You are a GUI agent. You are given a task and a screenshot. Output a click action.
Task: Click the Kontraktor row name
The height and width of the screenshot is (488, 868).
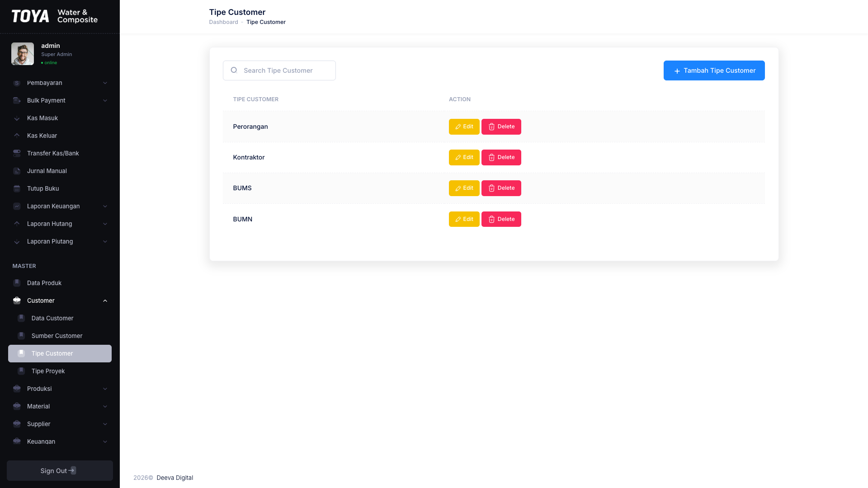coord(249,157)
